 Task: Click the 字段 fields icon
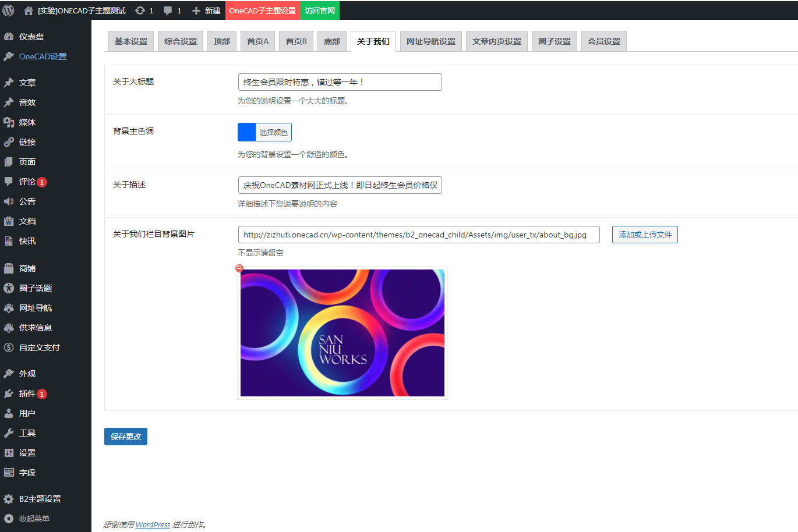[9, 473]
